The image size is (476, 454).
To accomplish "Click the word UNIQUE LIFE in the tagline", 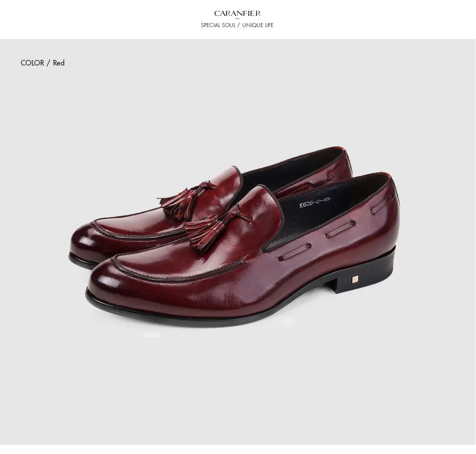I will [258, 25].
